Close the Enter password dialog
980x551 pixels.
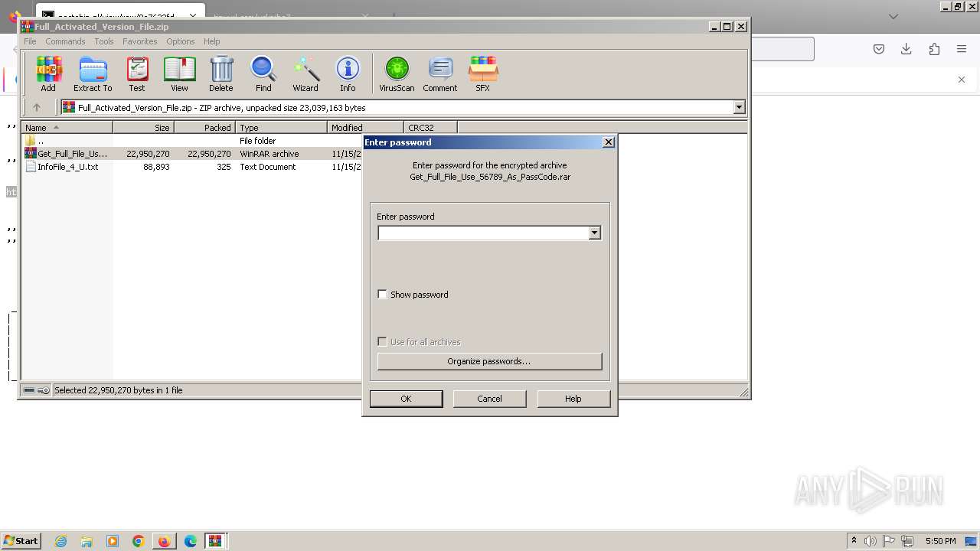608,142
